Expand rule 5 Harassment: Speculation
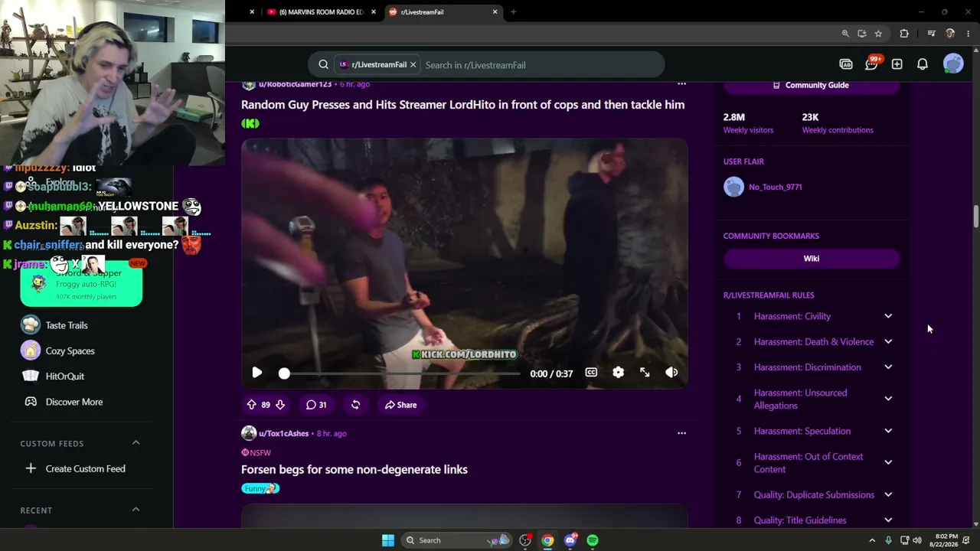Image resolution: width=980 pixels, height=551 pixels. click(888, 431)
